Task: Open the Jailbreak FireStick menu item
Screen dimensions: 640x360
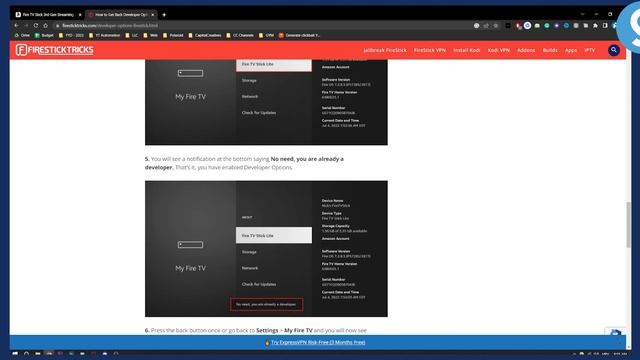Action: [x=384, y=50]
